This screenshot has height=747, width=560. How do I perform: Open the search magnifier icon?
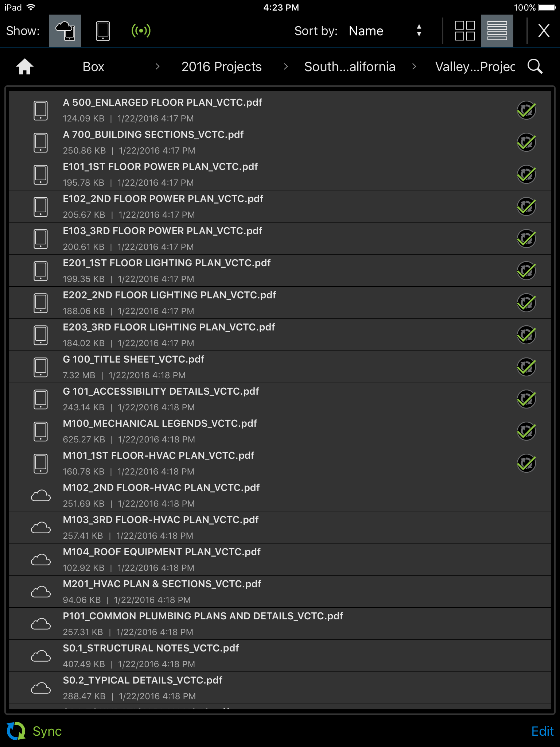[x=535, y=67]
